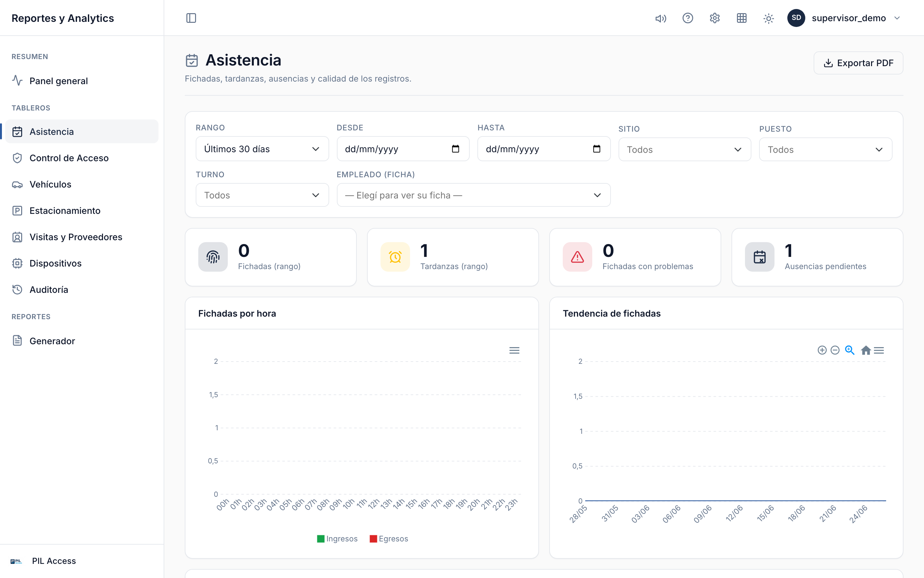Zoom out on Tendencia de fichadas chart
Screen dimensions: 924x578
[x=835, y=350]
